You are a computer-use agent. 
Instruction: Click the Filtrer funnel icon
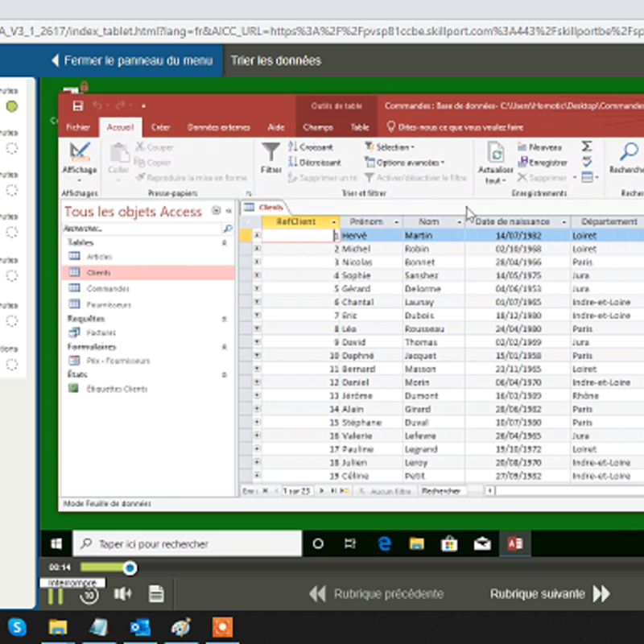(x=270, y=151)
